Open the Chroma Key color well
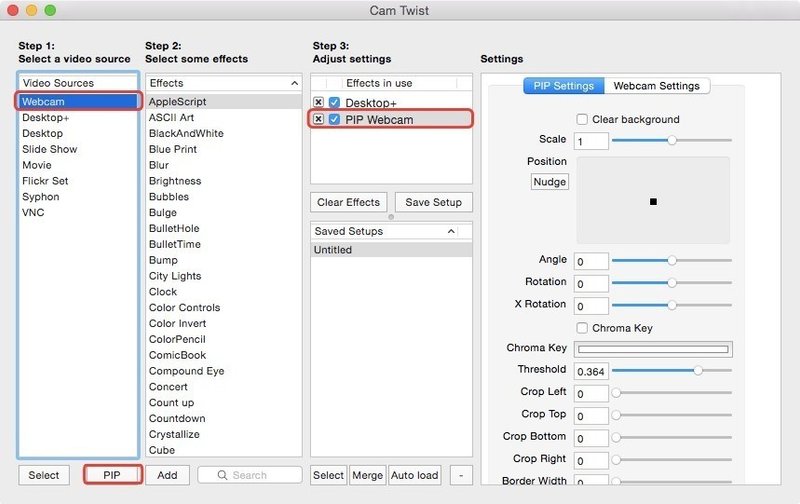This screenshot has height=504, width=800. (x=653, y=349)
